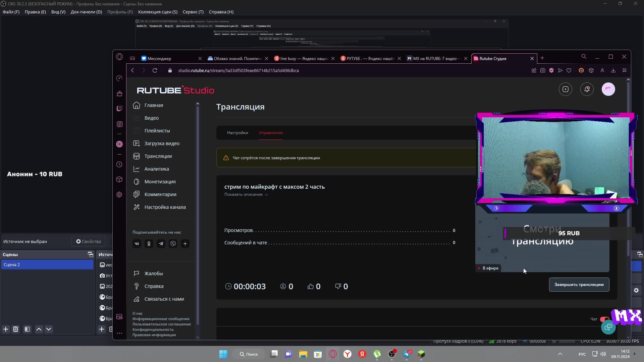
Task: Open the Док-панели menu in OBS
Action: tap(86, 12)
